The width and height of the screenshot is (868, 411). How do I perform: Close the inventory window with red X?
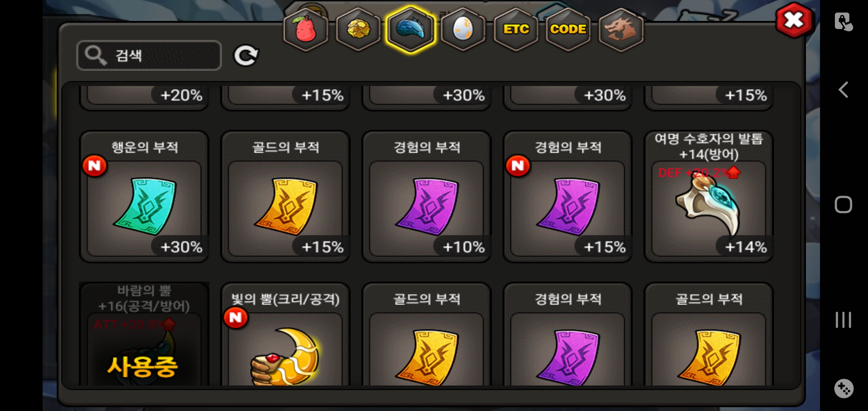[x=794, y=20]
